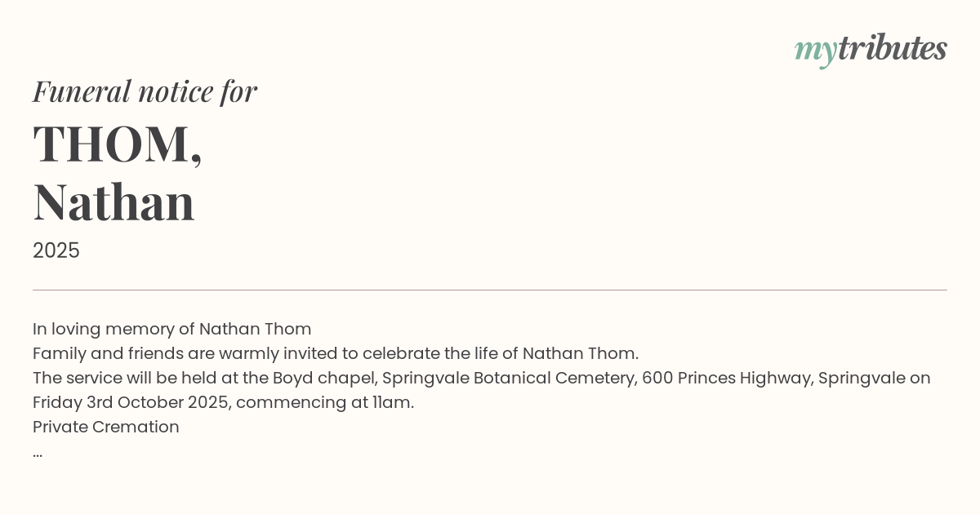Click the dark "tributes" logo text
The height and width of the screenshot is (514, 980).
pyautogui.click(x=892, y=49)
